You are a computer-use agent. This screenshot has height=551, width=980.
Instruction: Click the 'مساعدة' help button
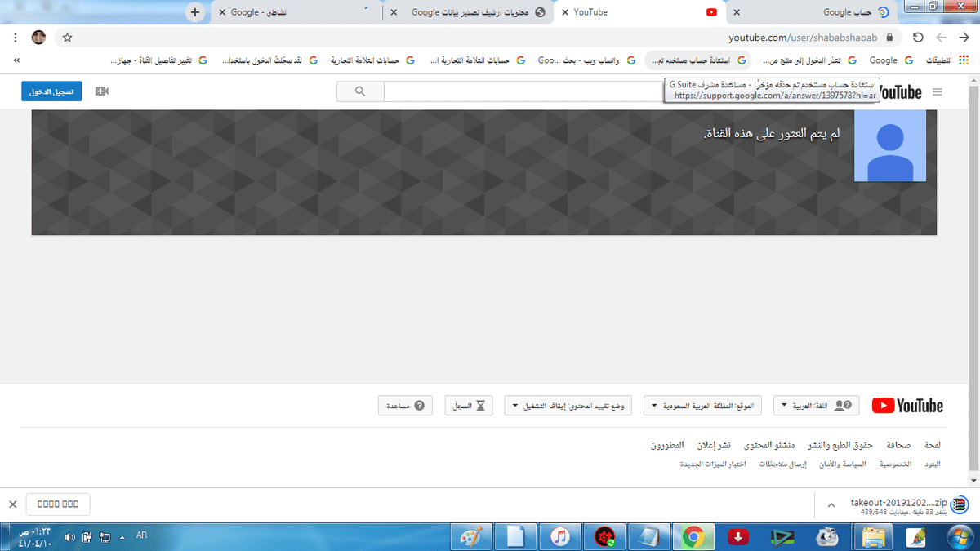[x=406, y=405]
